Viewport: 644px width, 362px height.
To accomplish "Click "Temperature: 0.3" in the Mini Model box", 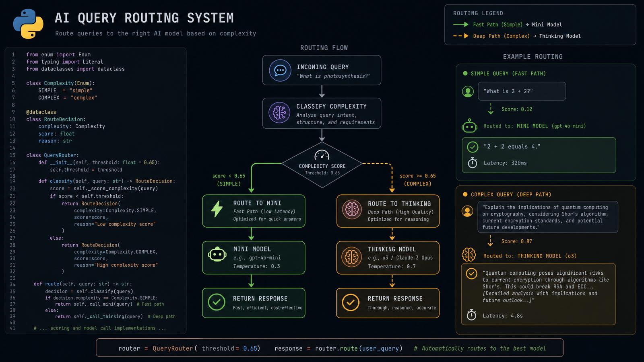I will tap(257, 266).
